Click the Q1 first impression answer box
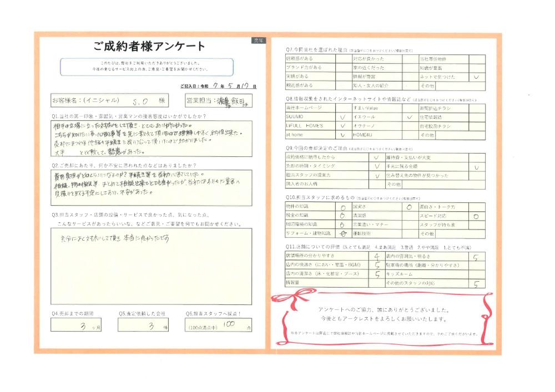 click(152, 139)
